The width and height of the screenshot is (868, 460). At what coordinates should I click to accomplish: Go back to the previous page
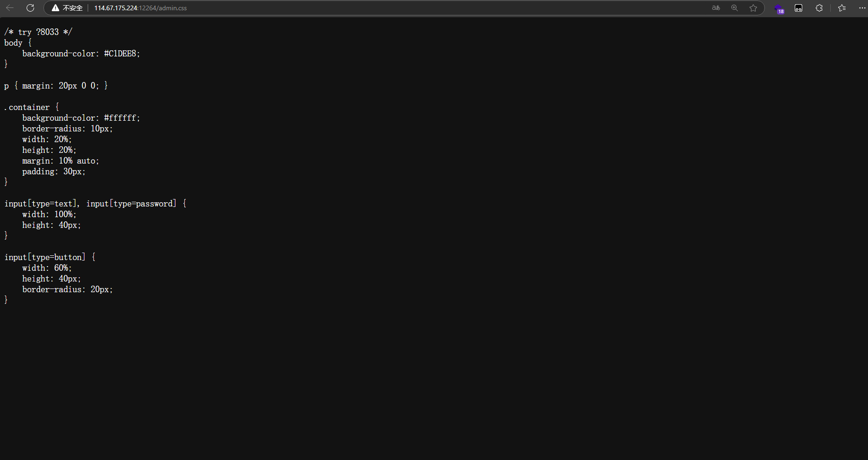tap(10, 8)
